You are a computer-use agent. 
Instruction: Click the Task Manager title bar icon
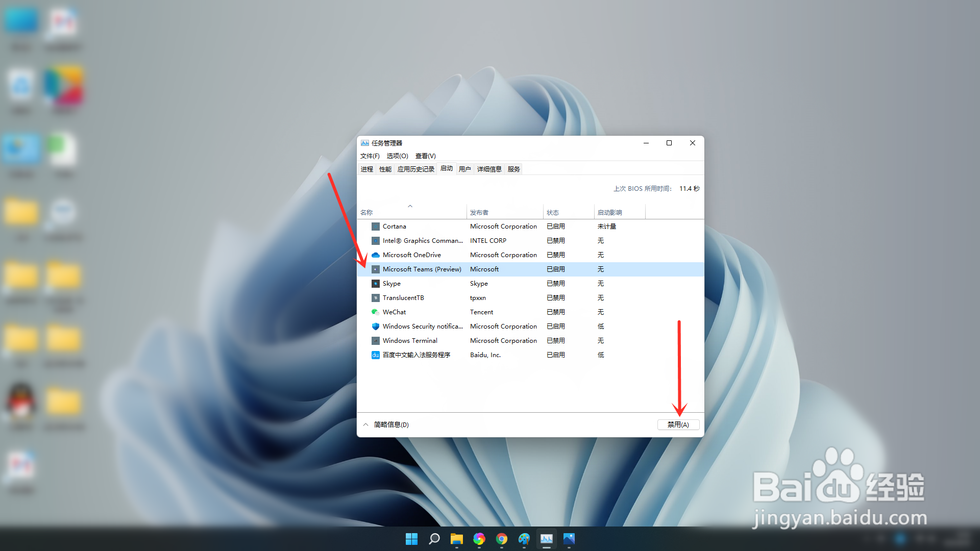(365, 143)
